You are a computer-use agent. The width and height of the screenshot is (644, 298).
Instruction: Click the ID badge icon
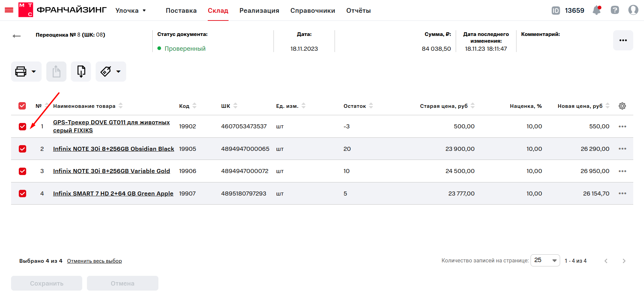point(556,10)
